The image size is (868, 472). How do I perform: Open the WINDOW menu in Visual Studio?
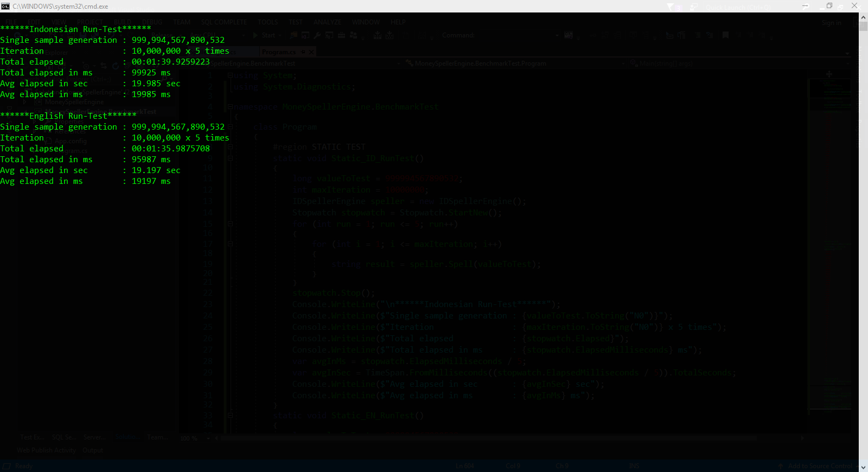366,22
